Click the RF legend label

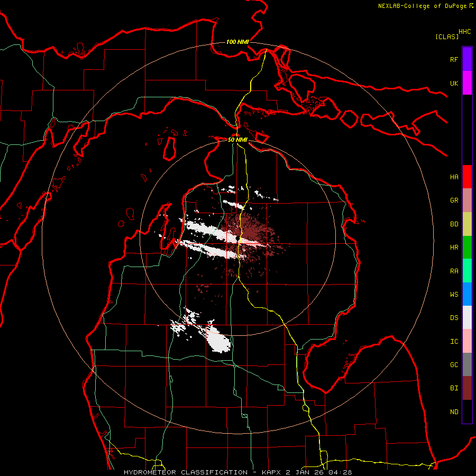point(454,59)
